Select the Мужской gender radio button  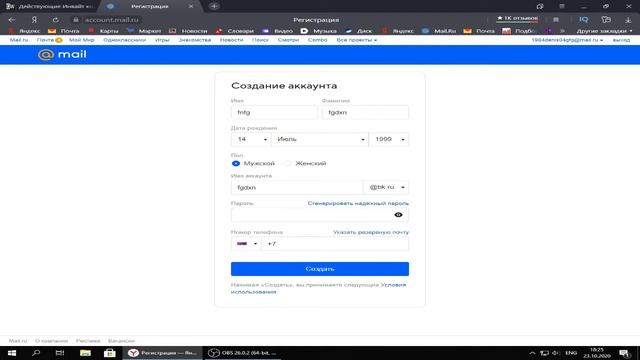tap(236, 163)
